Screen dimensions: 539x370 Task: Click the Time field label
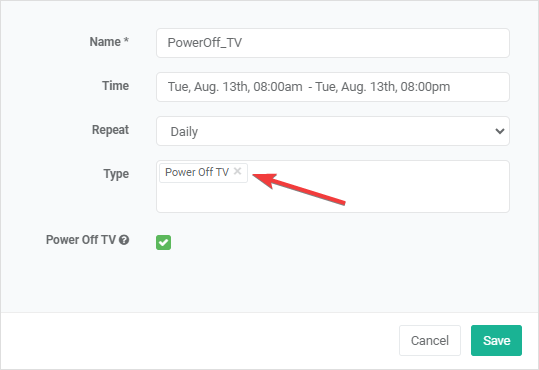116,86
